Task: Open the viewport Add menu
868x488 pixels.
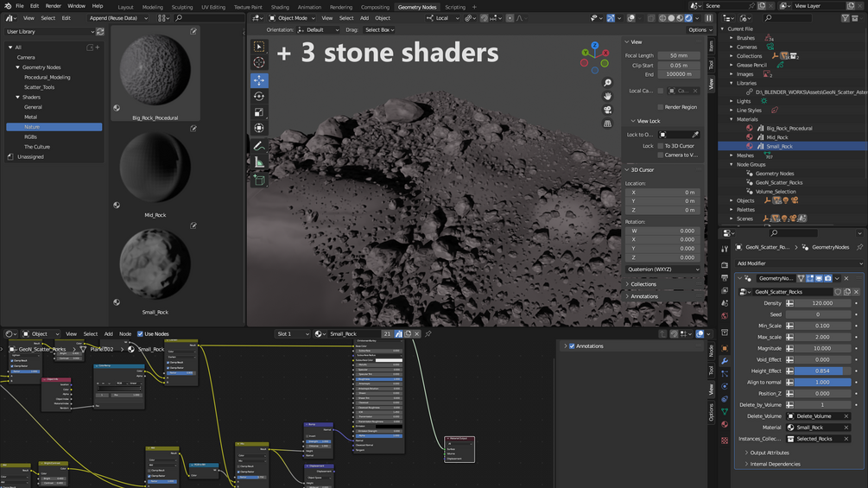Action: pyautogui.click(x=364, y=17)
